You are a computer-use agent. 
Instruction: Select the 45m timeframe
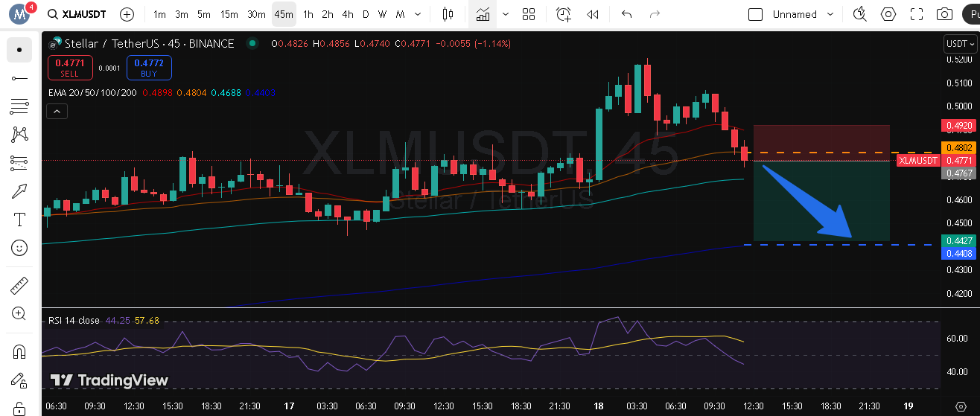[283, 14]
